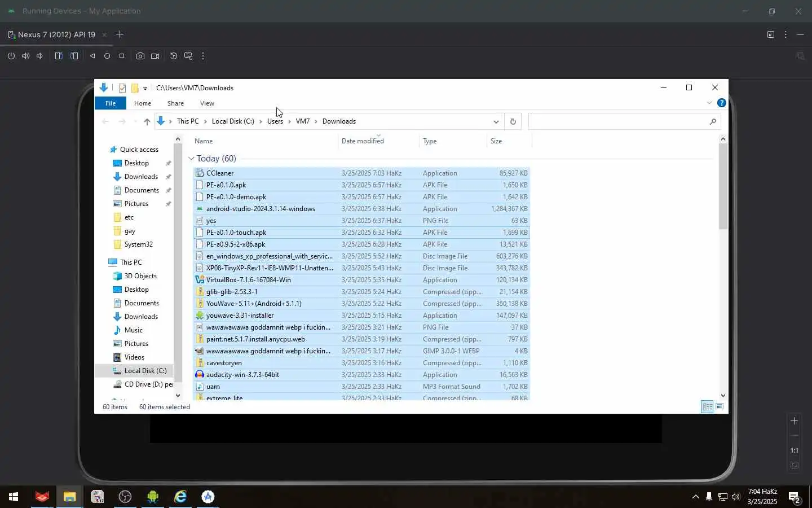Click file list vertical scrollbar down arrow

723,396
